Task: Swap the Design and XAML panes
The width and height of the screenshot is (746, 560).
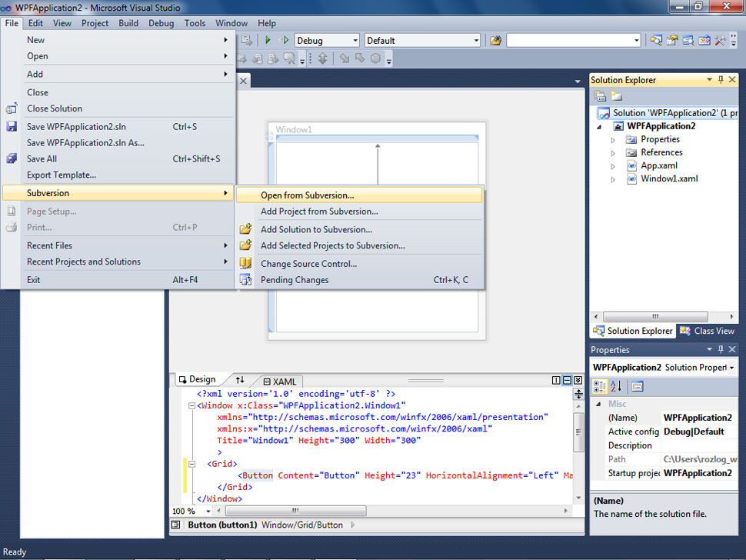Action: tap(240, 380)
